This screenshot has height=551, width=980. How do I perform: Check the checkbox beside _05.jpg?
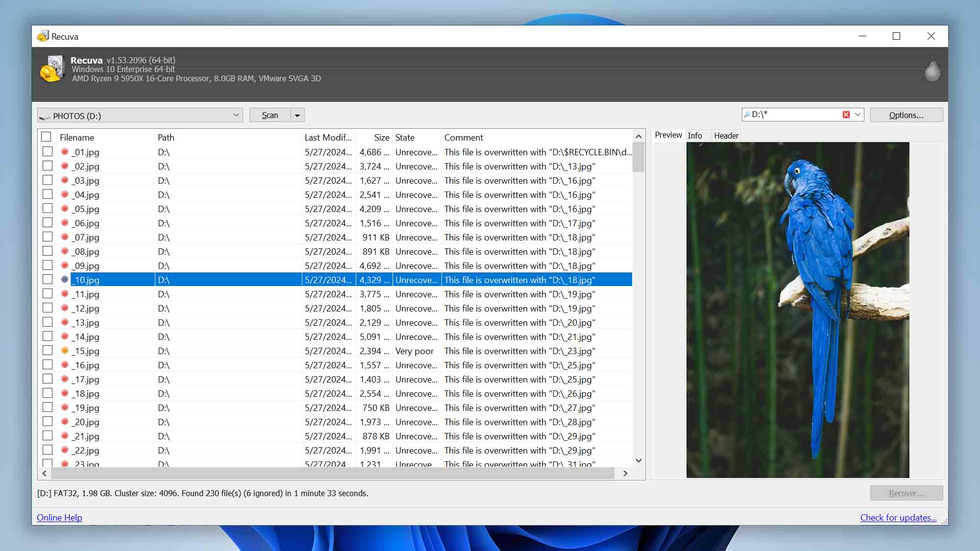[x=48, y=208]
